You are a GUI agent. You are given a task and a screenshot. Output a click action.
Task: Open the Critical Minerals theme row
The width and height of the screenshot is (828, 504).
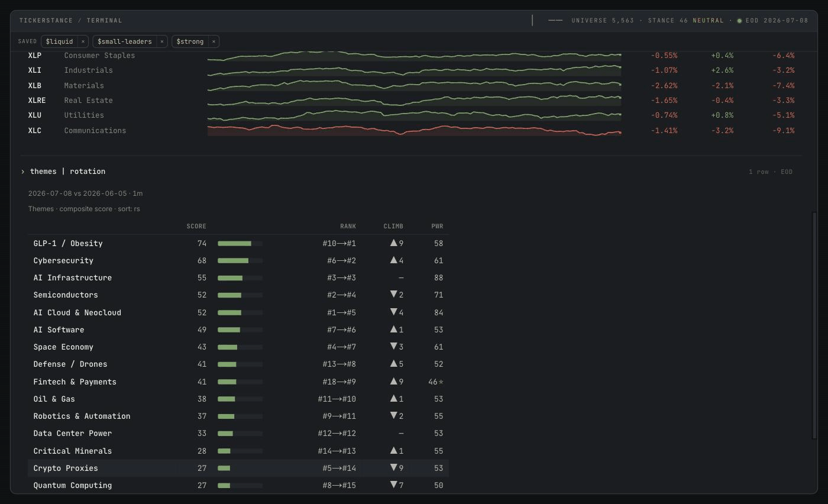238,451
